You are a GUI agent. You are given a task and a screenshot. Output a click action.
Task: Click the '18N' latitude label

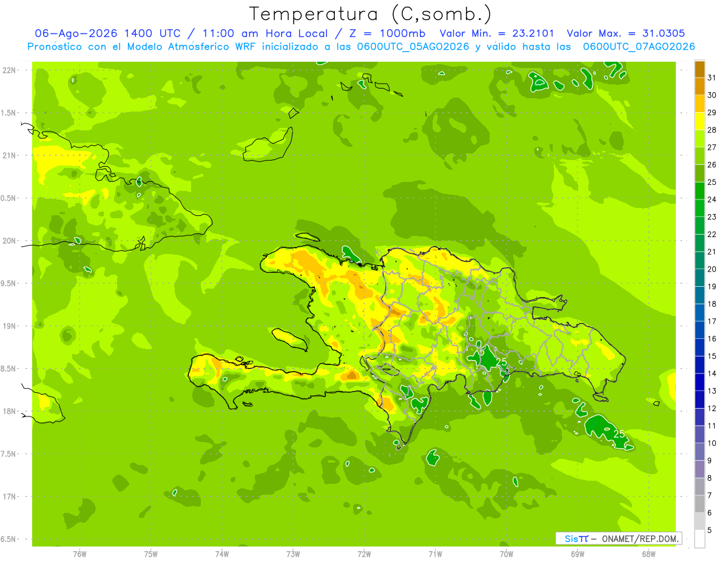(10, 411)
